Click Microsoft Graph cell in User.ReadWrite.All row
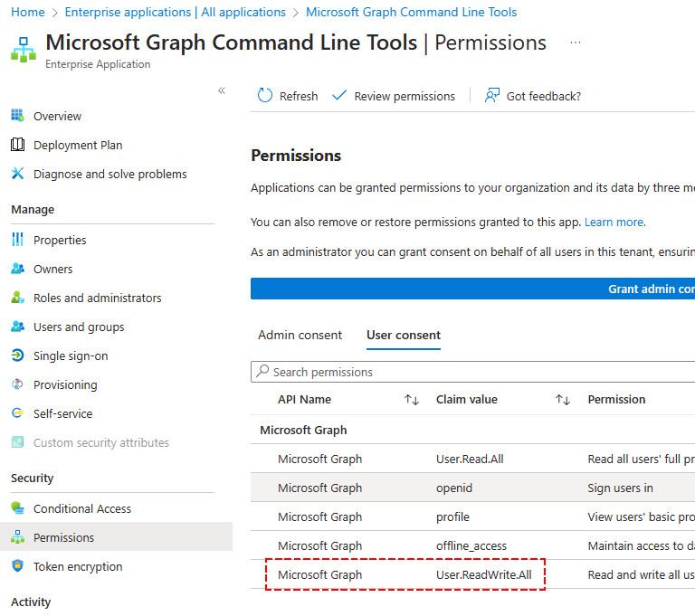Image resolution: width=695 pixels, height=616 pixels. pyautogui.click(x=320, y=574)
